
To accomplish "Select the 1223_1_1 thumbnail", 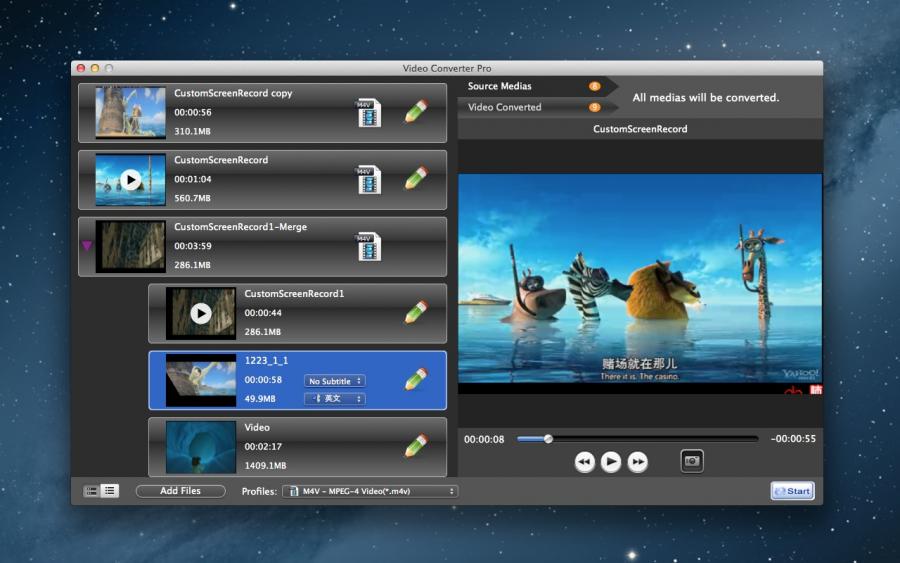I will [x=201, y=380].
